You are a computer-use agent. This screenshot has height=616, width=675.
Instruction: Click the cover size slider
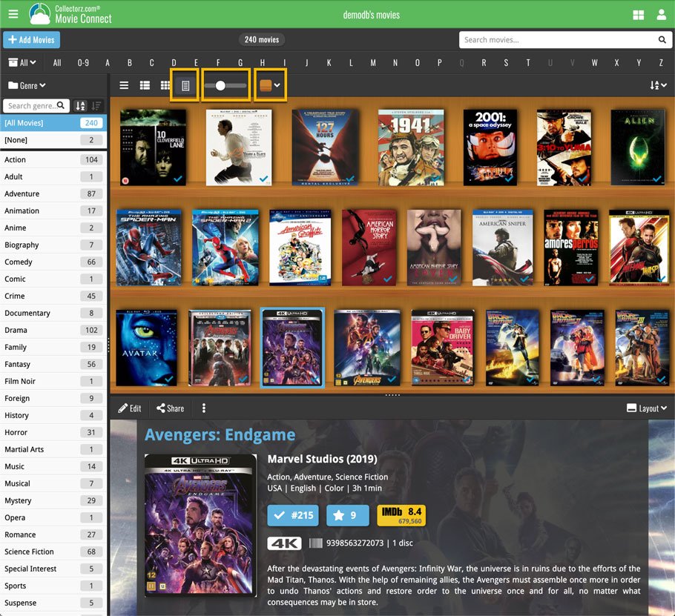click(x=226, y=86)
